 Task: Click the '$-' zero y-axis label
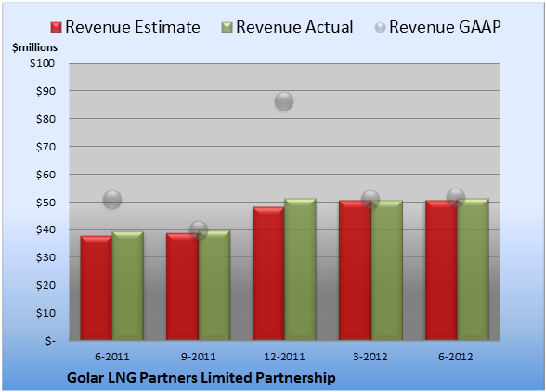pyautogui.click(x=50, y=341)
